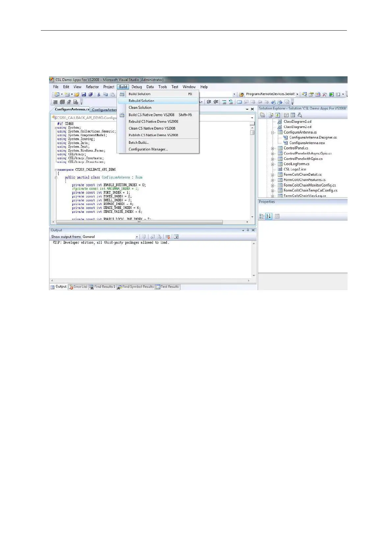This screenshot has width=392, height=554.
Task: Expand the ControlPanel.cs tree node
Action: (273, 148)
